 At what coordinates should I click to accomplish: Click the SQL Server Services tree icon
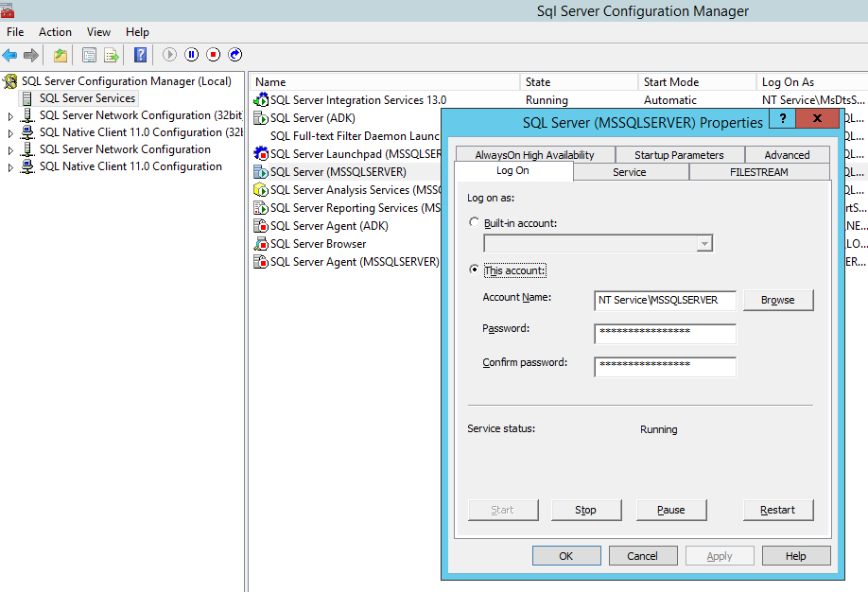(x=27, y=98)
